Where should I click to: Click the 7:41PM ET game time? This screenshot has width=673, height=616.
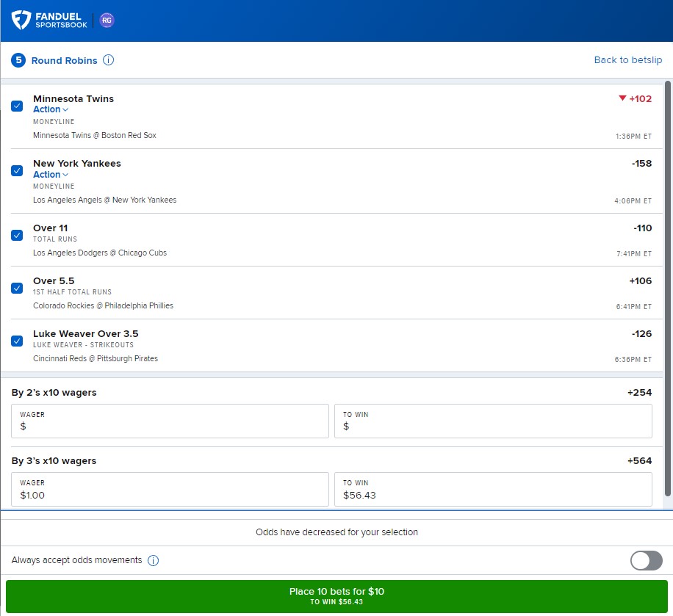[634, 254]
